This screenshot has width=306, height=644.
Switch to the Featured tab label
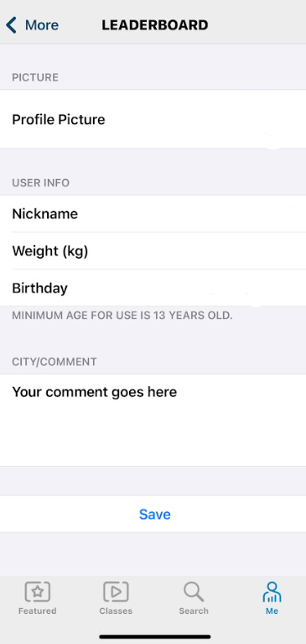[x=38, y=610]
